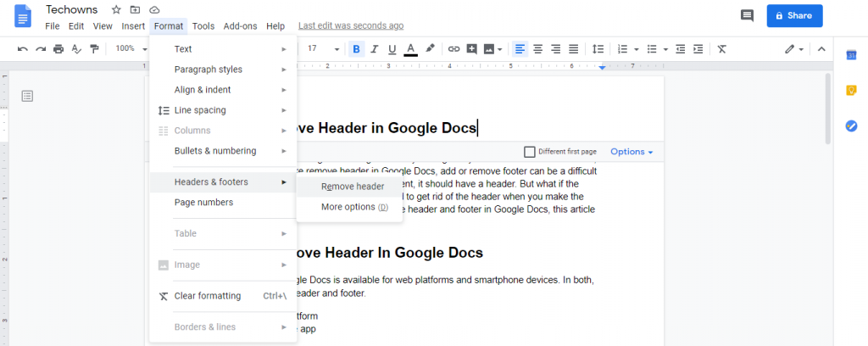Click Remove header in submenu
This screenshot has height=346, width=868.
(x=349, y=187)
